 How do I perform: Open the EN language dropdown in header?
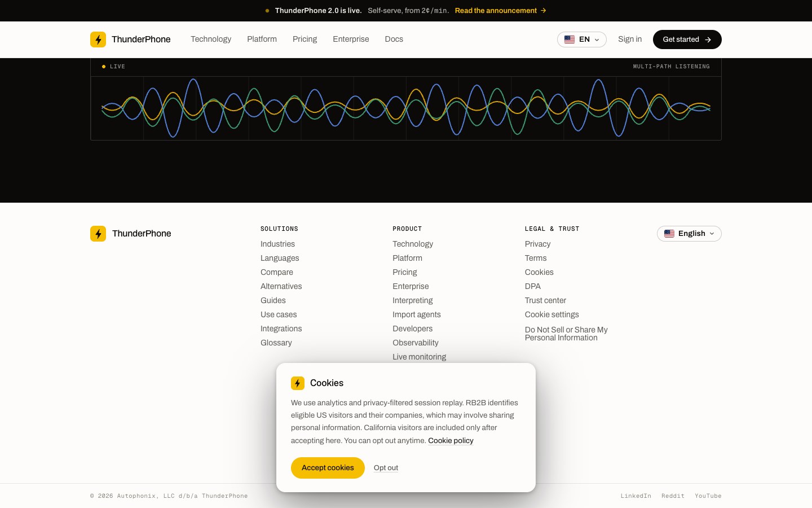click(582, 40)
